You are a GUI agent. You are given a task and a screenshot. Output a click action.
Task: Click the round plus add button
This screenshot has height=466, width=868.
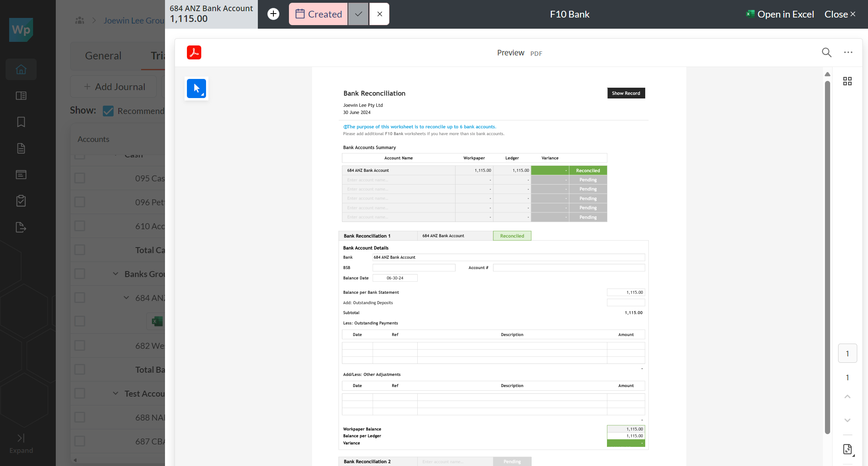click(x=273, y=14)
